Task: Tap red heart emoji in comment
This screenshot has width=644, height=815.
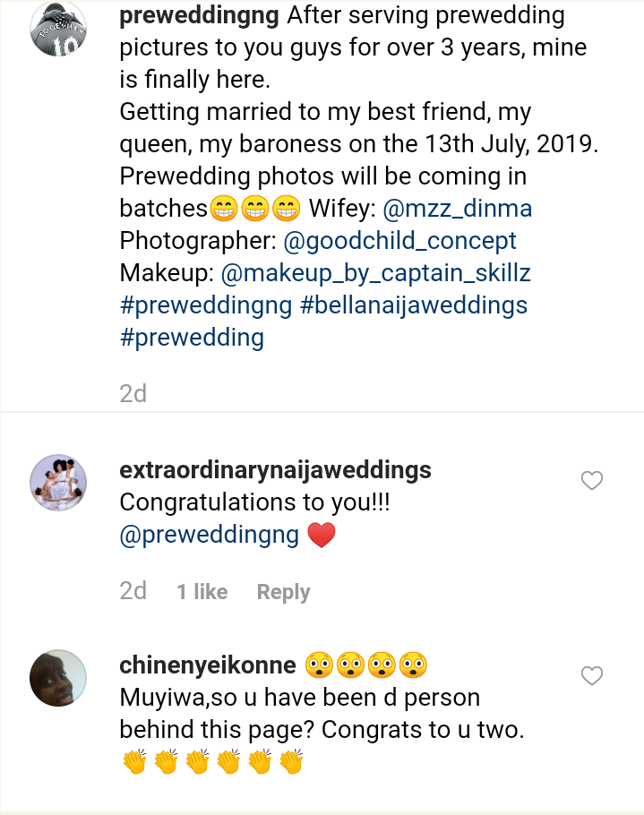Action: click(x=321, y=536)
